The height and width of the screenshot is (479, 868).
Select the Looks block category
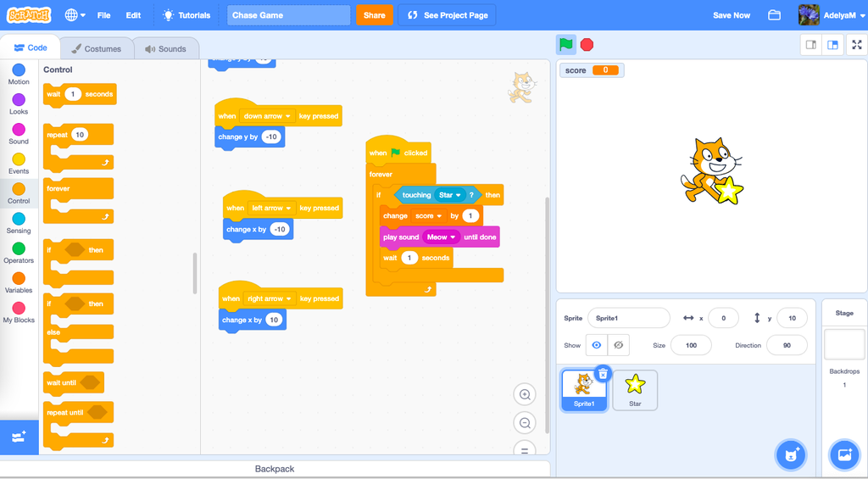pyautogui.click(x=19, y=104)
